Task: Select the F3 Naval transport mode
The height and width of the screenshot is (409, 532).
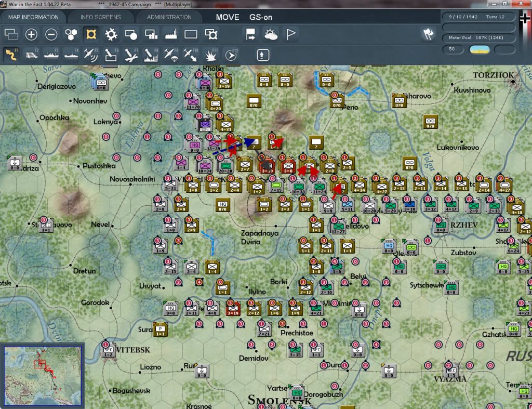Action: (51, 55)
